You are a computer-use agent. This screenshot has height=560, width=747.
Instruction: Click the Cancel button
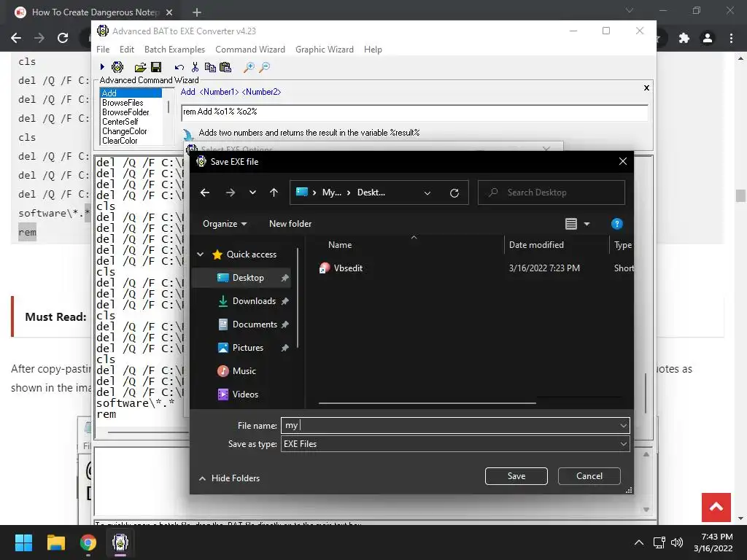click(x=589, y=475)
